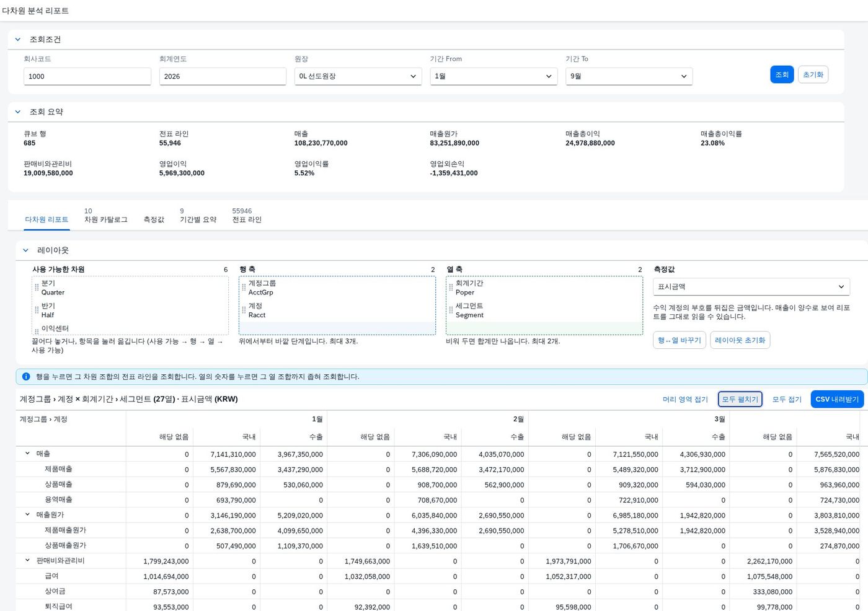Click the 조회 search button
Viewport: 868px width, 611px height.
tap(782, 74)
